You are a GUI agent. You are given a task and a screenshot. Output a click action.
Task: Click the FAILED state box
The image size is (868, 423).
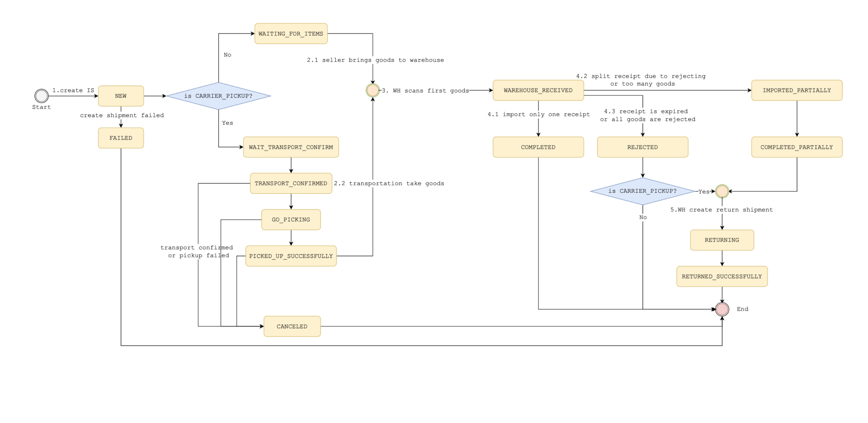tap(121, 138)
